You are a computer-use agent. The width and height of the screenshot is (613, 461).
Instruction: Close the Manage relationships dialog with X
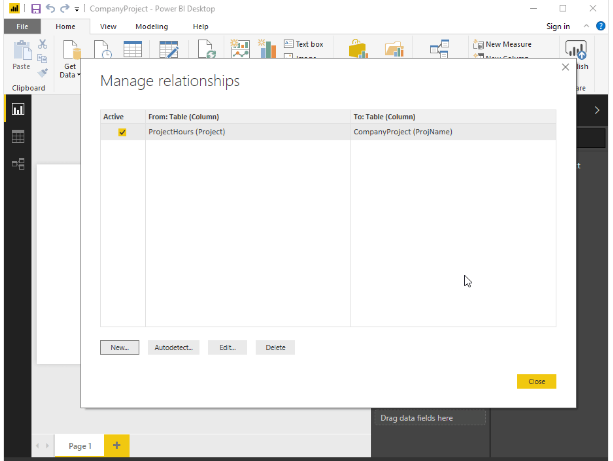tap(565, 67)
